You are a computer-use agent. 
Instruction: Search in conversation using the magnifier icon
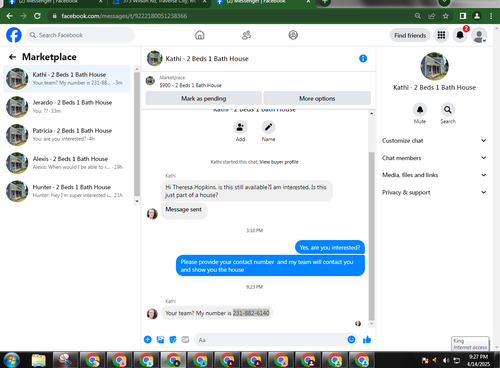[x=448, y=110]
